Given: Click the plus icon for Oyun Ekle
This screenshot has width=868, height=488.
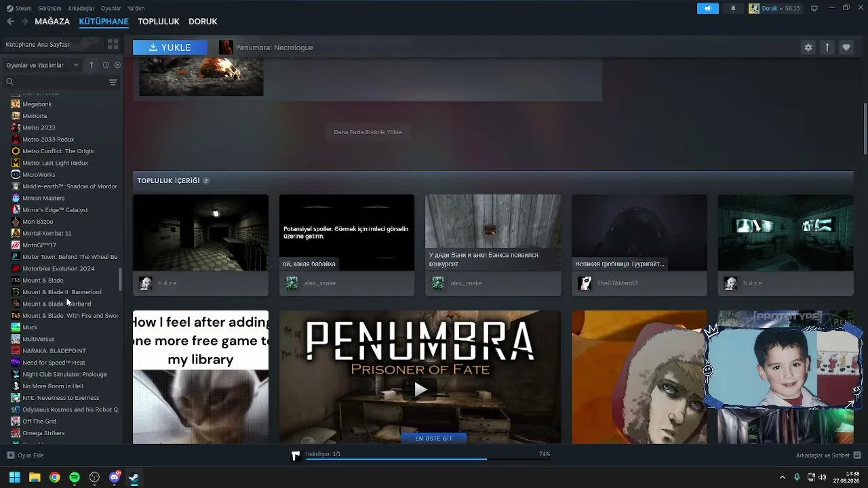Looking at the screenshot, I should [10, 455].
